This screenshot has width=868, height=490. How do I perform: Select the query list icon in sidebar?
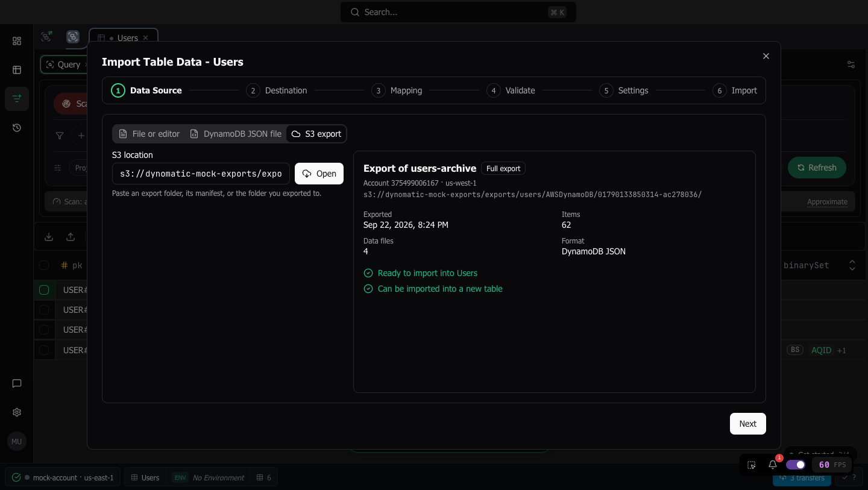coord(17,98)
